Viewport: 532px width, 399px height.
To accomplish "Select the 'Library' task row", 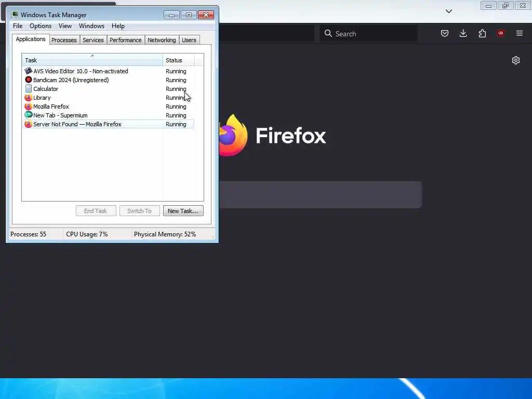I will click(x=109, y=97).
